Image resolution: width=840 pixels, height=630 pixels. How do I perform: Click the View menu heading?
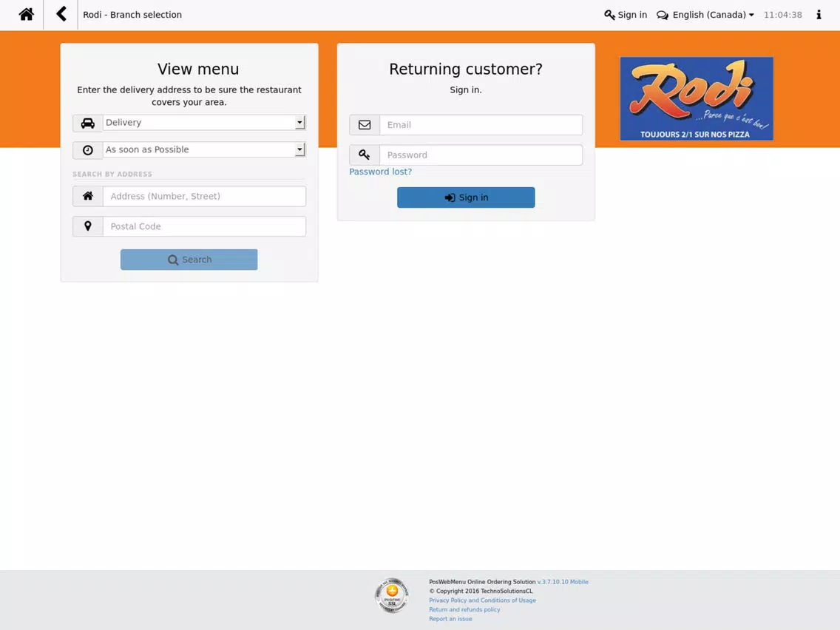198,69
